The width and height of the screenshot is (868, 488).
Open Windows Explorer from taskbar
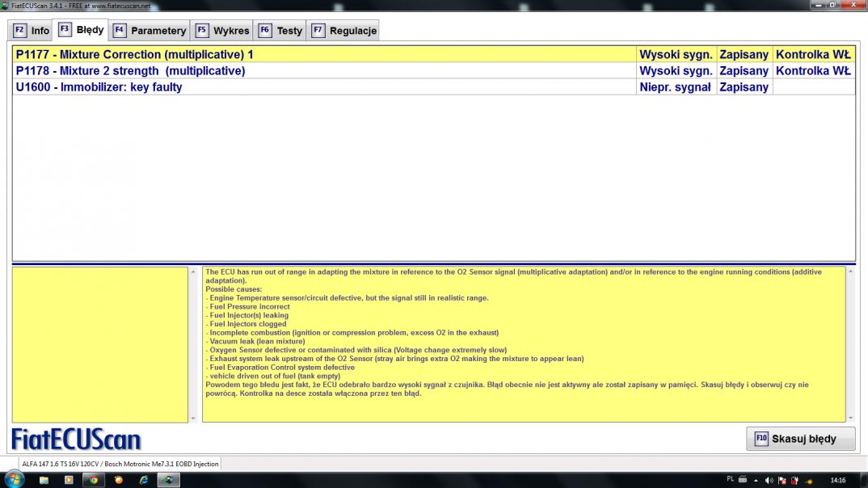pyautogui.click(x=44, y=480)
